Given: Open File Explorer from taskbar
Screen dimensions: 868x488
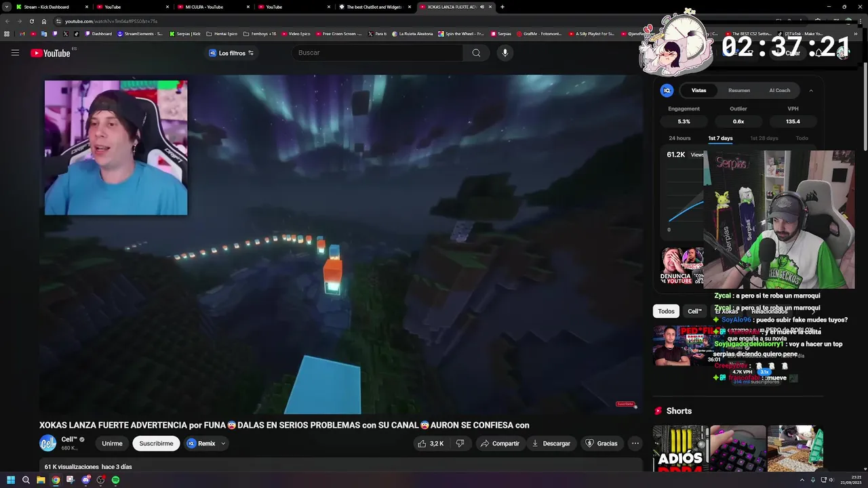Looking at the screenshot, I should point(41,480).
